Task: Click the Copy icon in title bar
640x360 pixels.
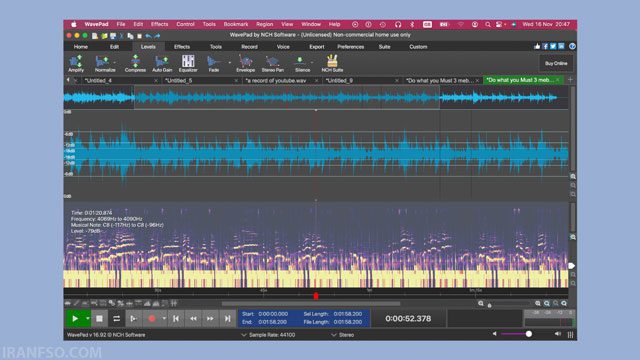Action: tap(130, 36)
